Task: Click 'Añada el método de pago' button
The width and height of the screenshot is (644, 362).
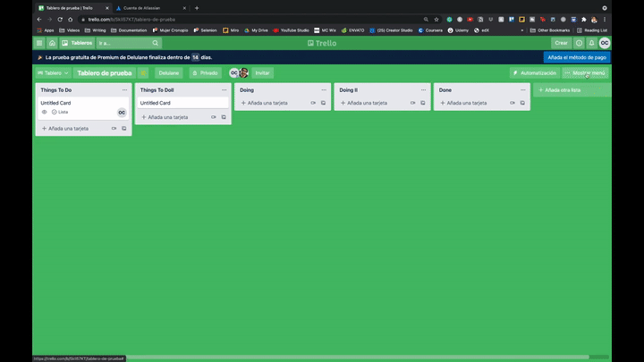Action: (577, 57)
